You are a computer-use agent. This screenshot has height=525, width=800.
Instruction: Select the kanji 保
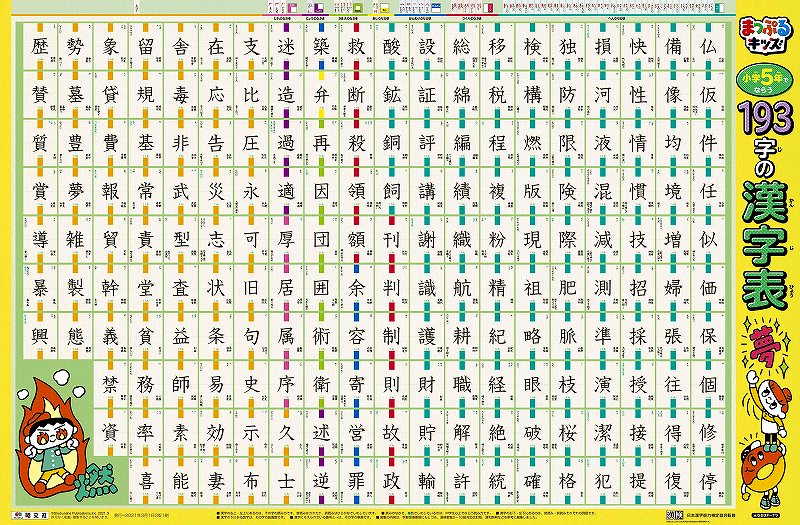[708, 336]
